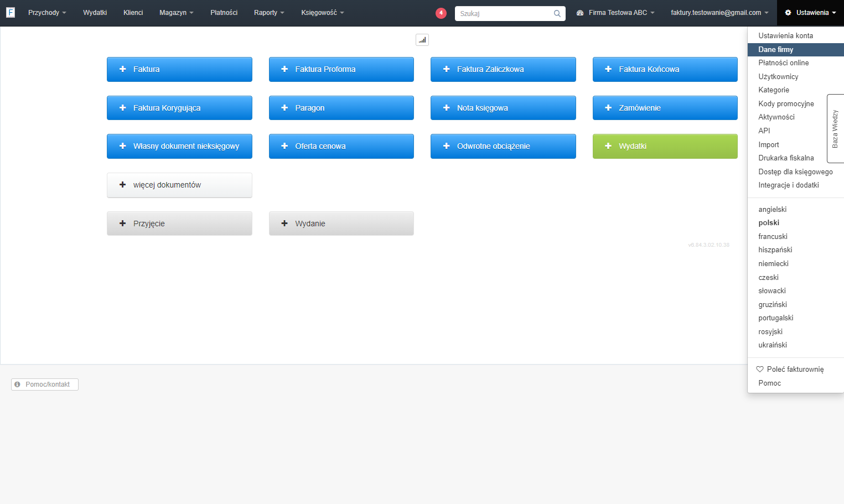This screenshot has height=504, width=844.
Task: Create a new Faktura Proforma
Action: tap(341, 69)
